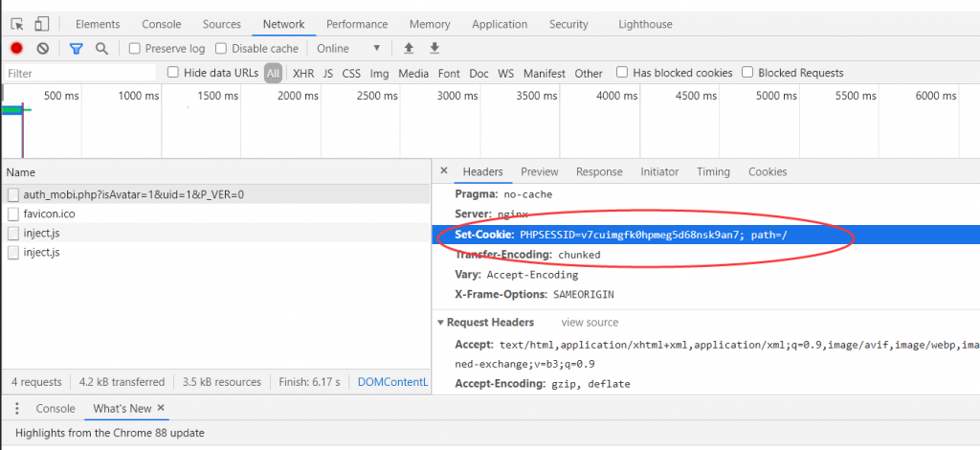Open the Cookies detail tab

coord(768,171)
